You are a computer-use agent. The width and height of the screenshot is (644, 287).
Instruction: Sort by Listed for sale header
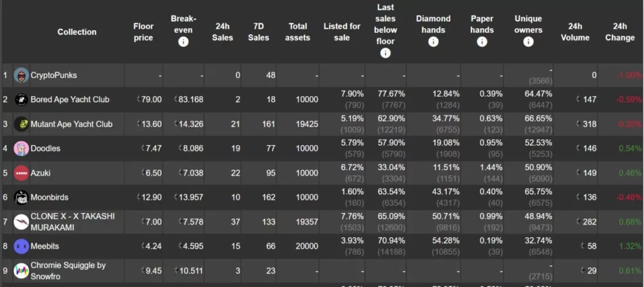tap(342, 32)
